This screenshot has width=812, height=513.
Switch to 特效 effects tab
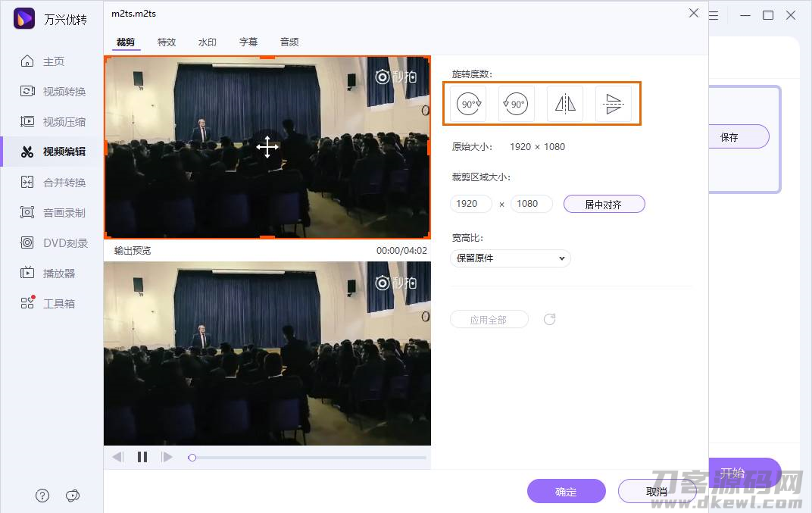pyautogui.click(x=166, y=42)
